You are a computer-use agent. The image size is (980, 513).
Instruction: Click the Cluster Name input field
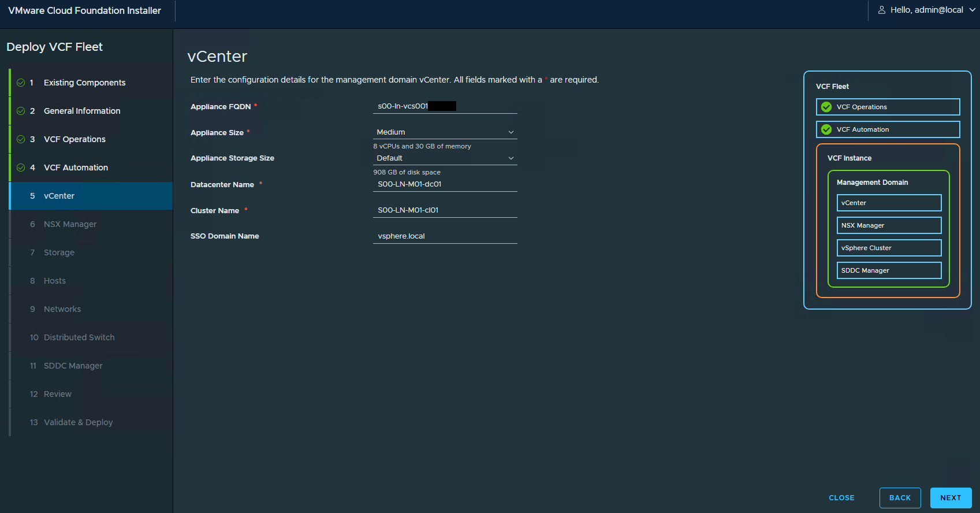tap(445, 210)
